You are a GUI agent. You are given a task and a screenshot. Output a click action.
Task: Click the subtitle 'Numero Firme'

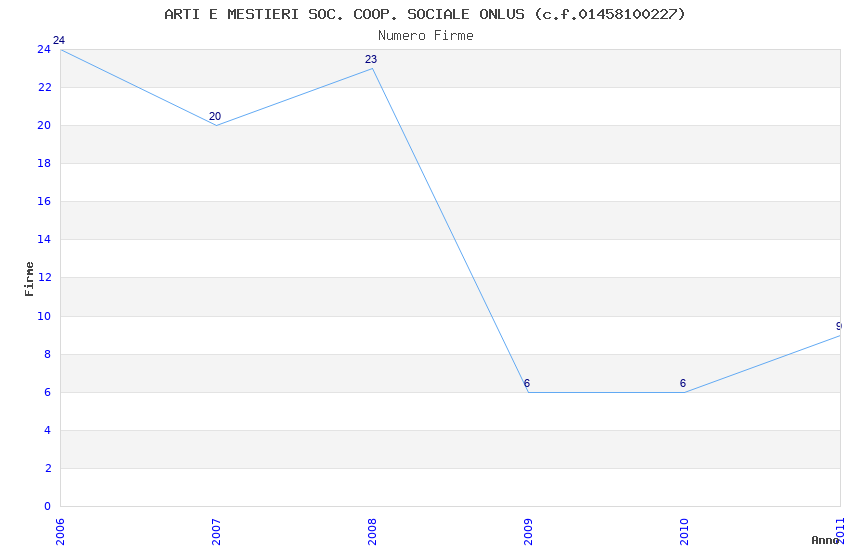(x=426, y=35)
